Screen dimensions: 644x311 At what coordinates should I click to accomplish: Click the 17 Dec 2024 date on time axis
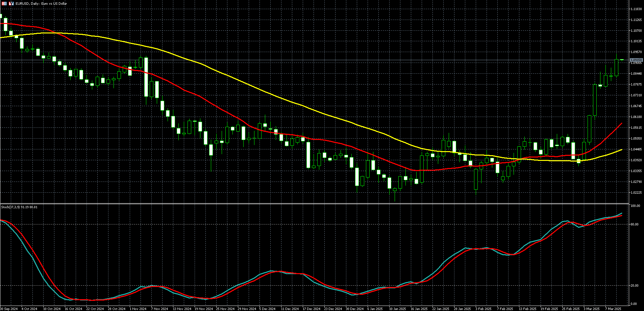311,309
